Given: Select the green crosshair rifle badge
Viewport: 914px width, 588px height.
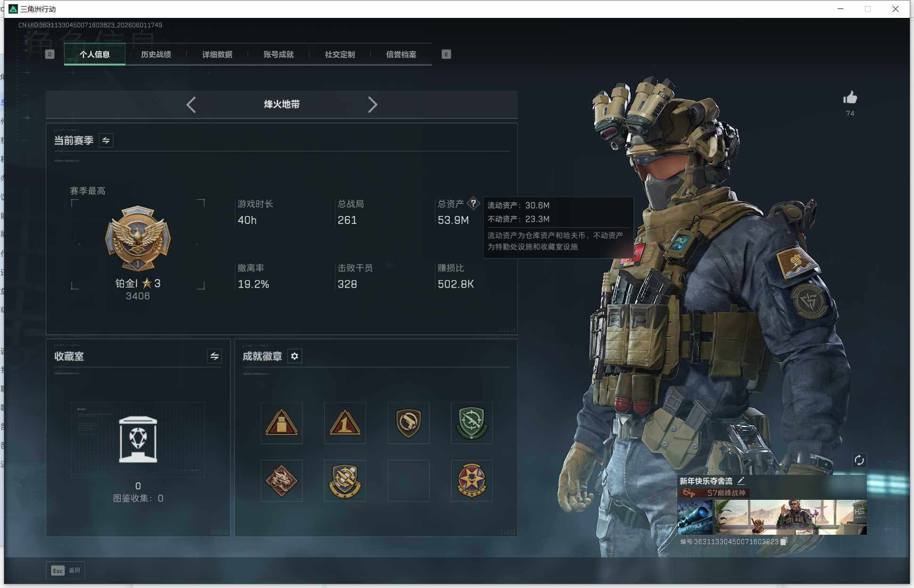Looking at the screenshot, I should 472,423.
